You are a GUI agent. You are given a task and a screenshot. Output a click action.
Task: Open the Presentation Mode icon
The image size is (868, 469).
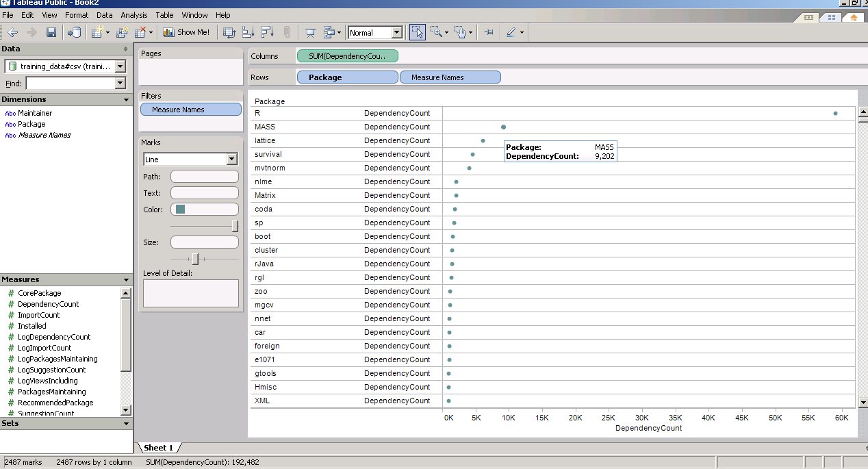click(310, 32)
